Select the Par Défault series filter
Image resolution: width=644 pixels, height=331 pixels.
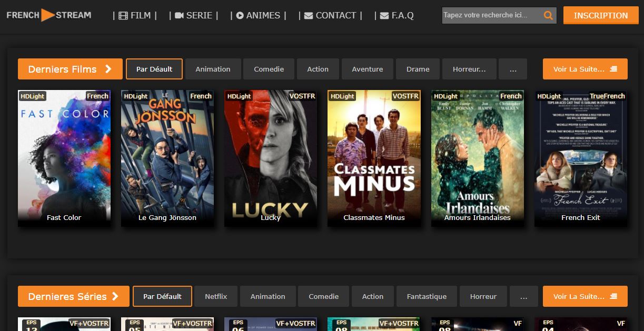click(162, 296)
